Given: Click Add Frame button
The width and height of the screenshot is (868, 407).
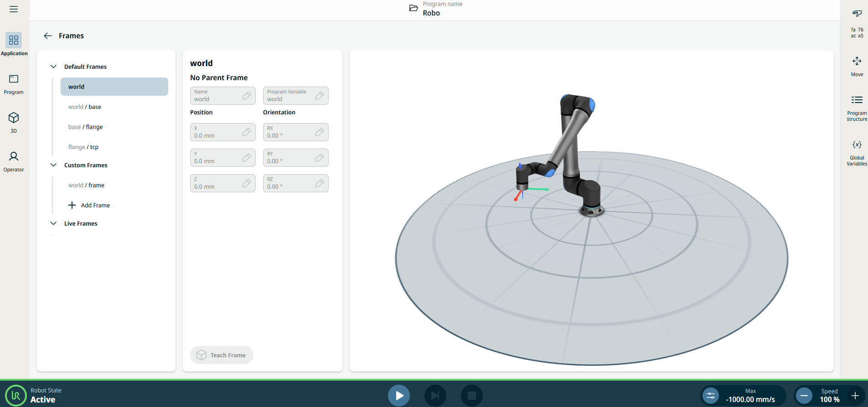Looking at the screenshot, I should click(x=89, y=205).
